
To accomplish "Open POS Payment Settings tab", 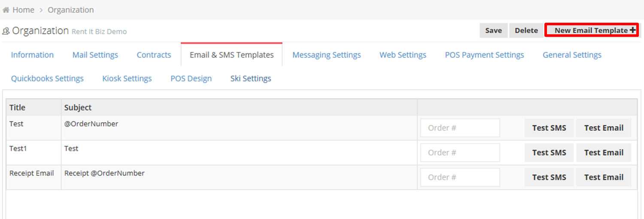I will (484, 55).
